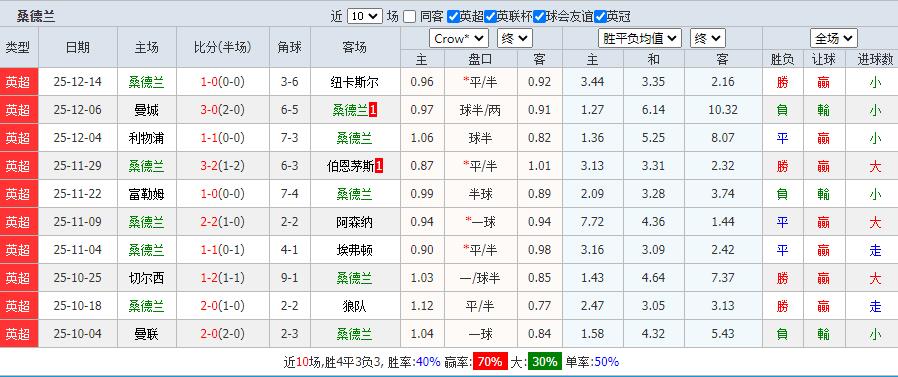Click the 大 result in 阿森纳 row
898x377 pixels.
[875, 222]
